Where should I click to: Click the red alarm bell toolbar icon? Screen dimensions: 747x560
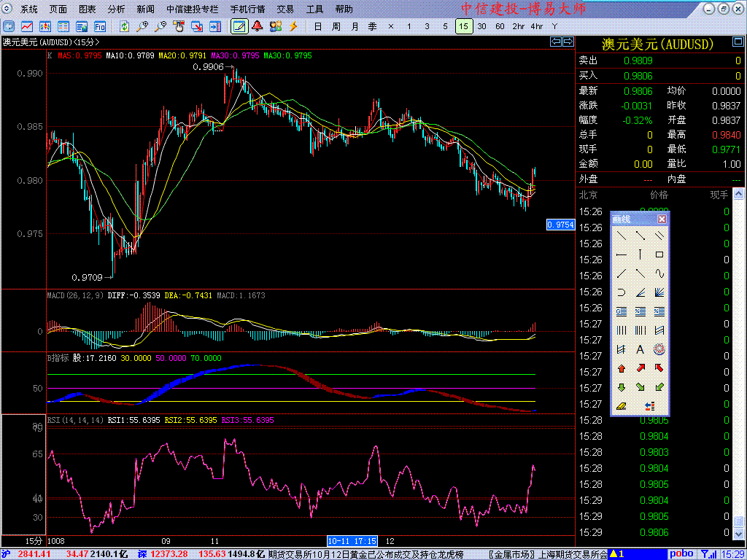pyautogui.click(x=258, y=26)
